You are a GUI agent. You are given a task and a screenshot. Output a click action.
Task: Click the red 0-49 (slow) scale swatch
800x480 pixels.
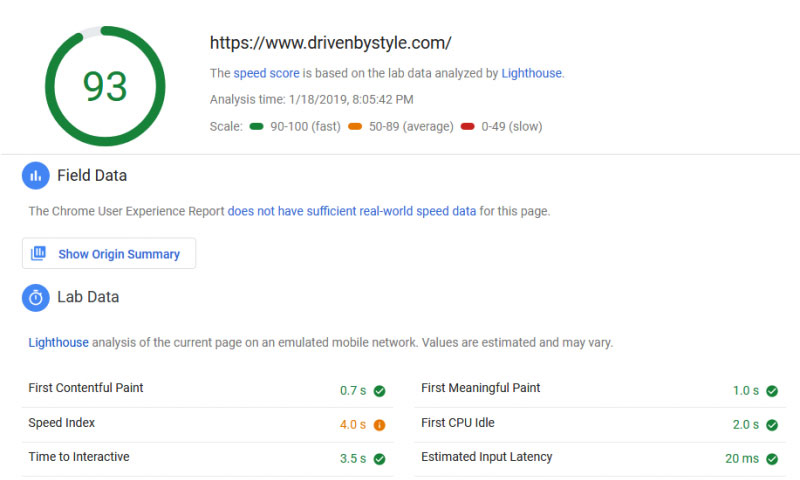468,127
